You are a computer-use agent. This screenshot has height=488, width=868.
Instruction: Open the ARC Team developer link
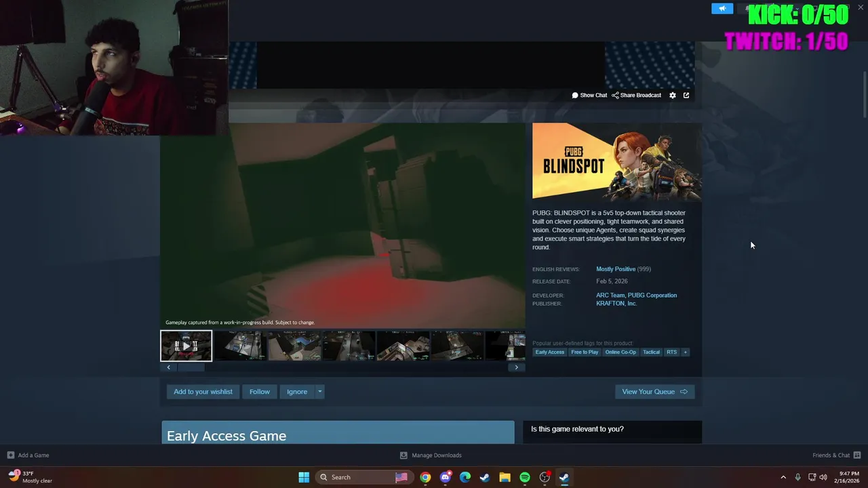[x=610, y=296]
